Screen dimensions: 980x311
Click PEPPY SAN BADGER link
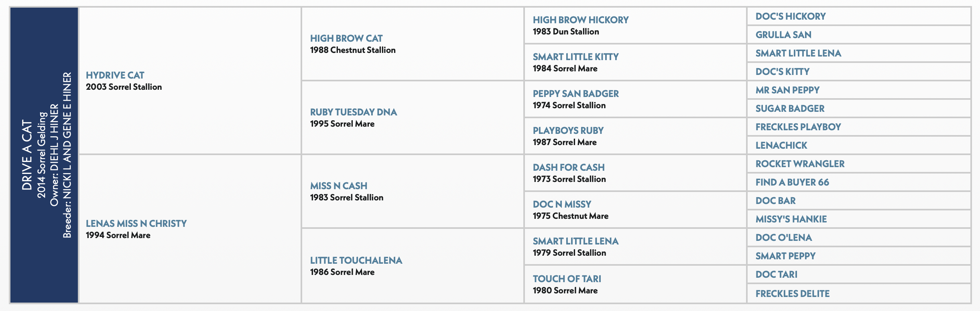576,94
